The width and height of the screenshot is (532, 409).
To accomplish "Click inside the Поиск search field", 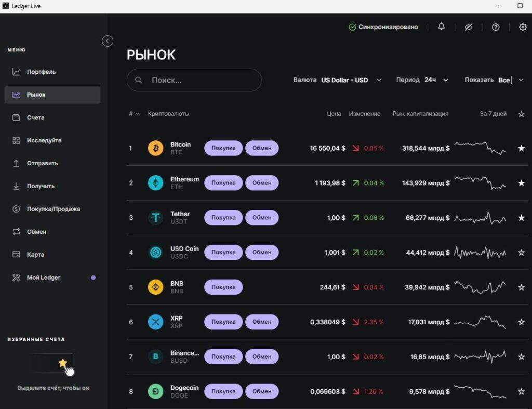I will tap(194, 80).
